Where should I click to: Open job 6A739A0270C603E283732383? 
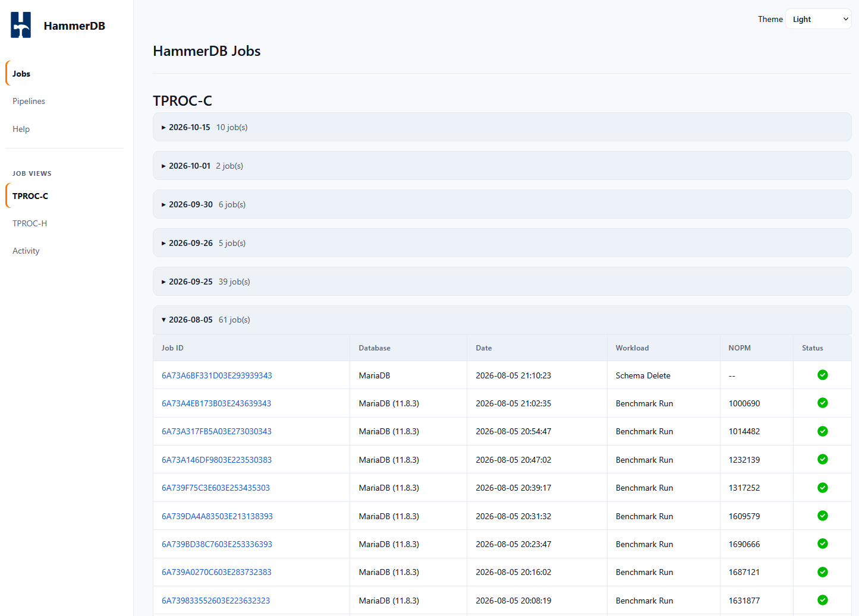216,572
